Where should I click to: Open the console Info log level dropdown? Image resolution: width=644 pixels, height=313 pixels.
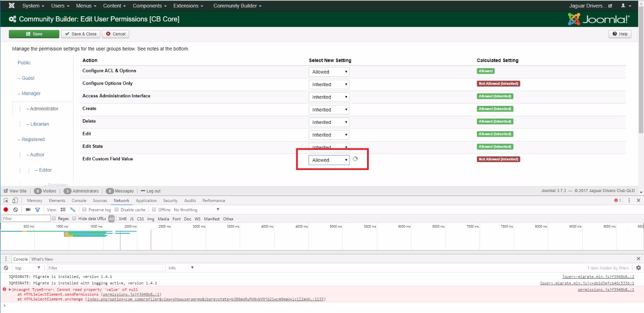point(181,268)
